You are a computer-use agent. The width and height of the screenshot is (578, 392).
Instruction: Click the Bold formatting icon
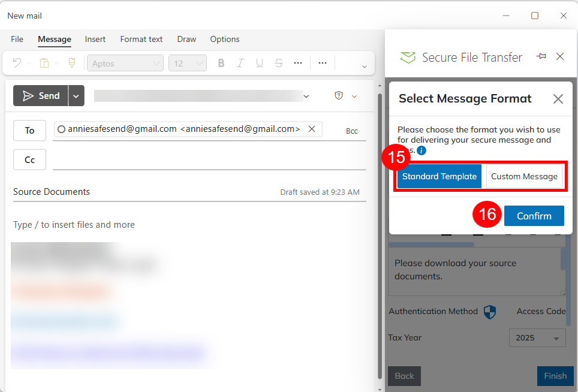(x=221, y=63)
